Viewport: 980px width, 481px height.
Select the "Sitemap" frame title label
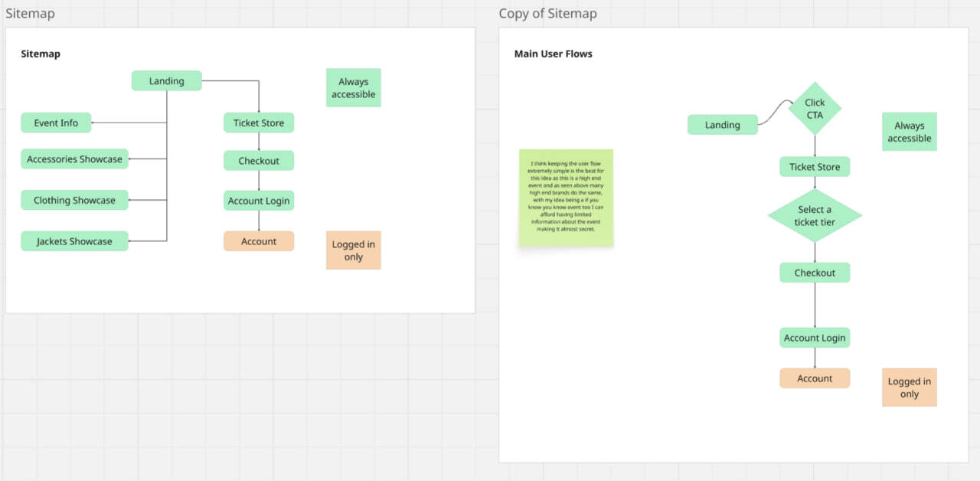(30, 14)
